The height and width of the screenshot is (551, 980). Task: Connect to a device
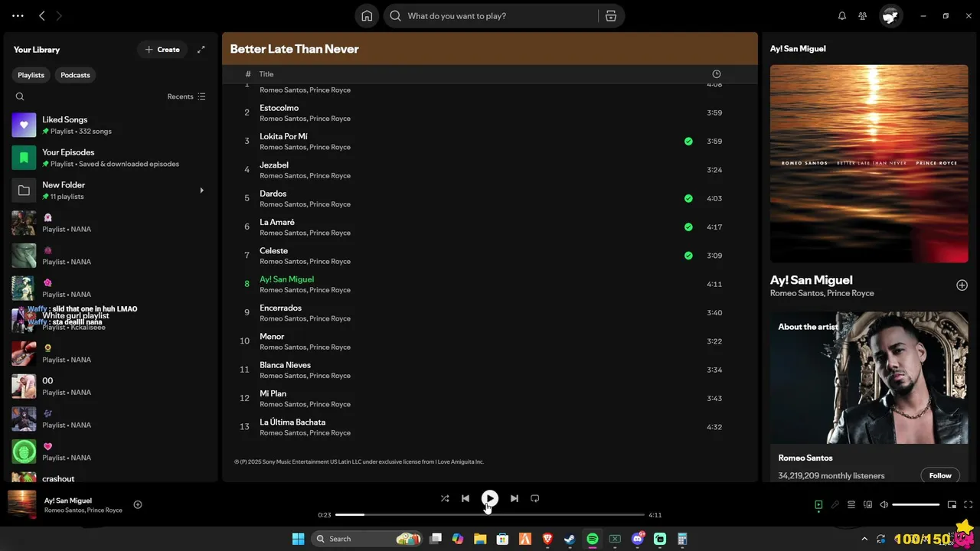click(x=867, y=505)
